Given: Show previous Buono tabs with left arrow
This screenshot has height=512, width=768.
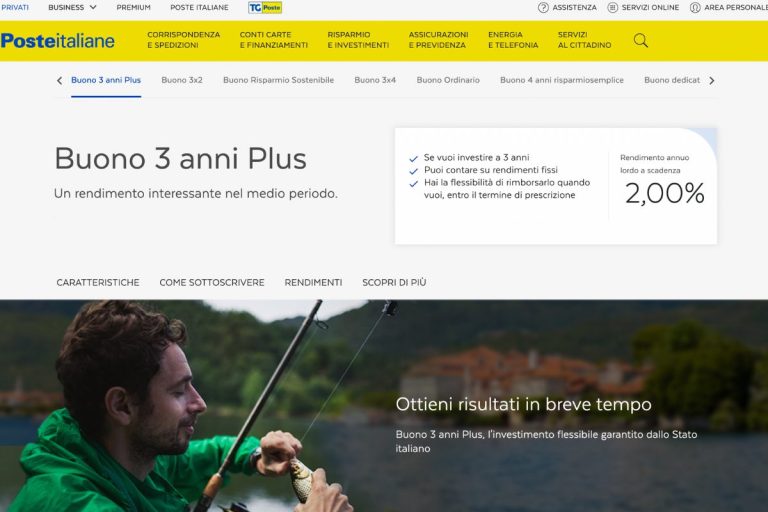Looking at the screenshot, I should pos(59,80).
